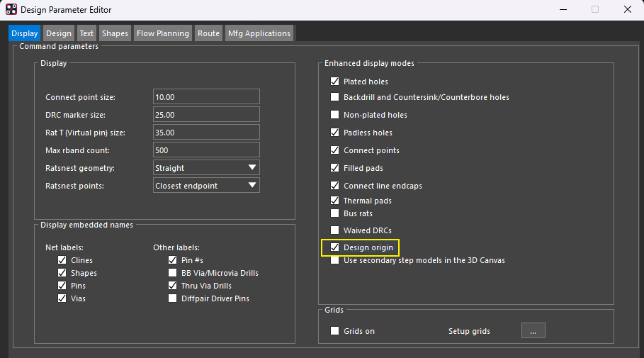
Task: Disable the Design origin checkbox
Action: tap(335, 247)
